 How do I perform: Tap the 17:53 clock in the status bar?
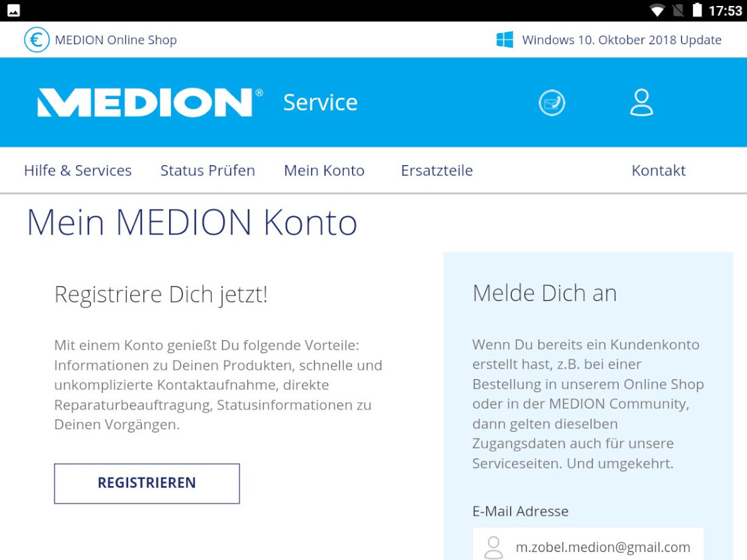tap(725, 11)
